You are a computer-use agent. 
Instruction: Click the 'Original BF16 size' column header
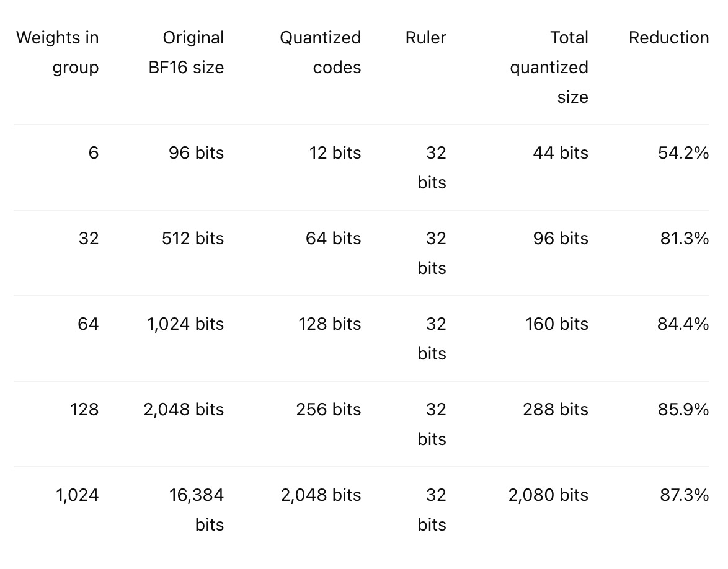pos(186,53)
